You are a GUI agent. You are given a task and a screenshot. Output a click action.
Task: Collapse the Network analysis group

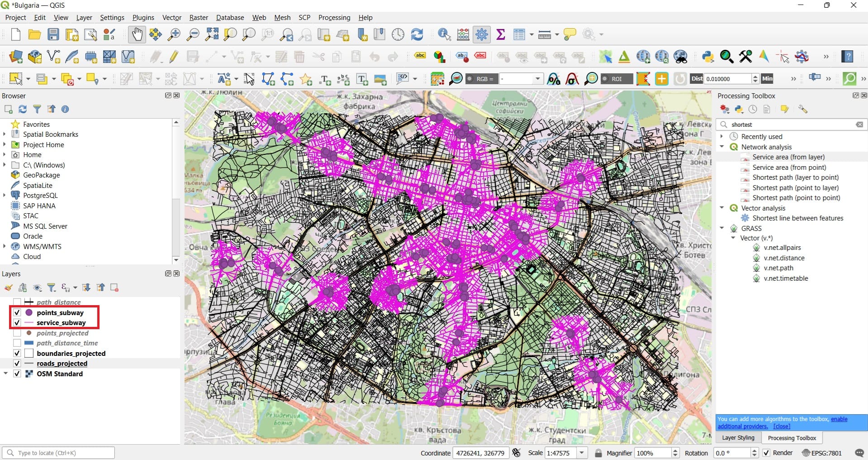(x=722, y=147)
